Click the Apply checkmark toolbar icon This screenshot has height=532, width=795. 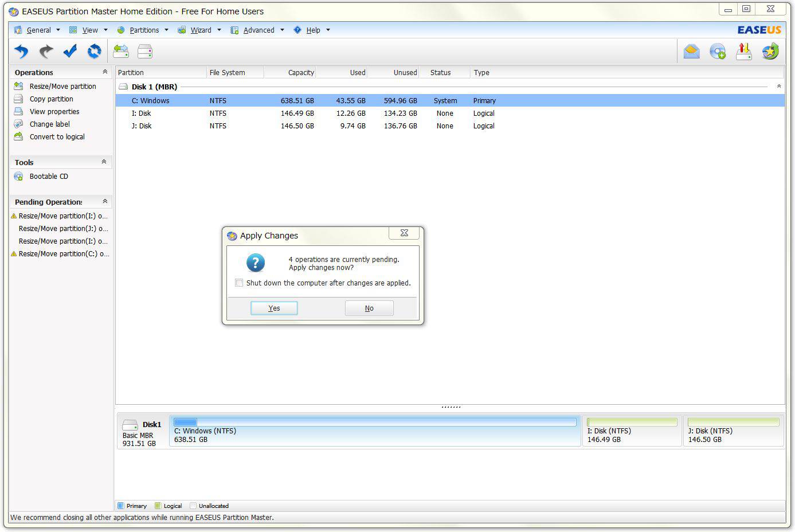[70, 52]
